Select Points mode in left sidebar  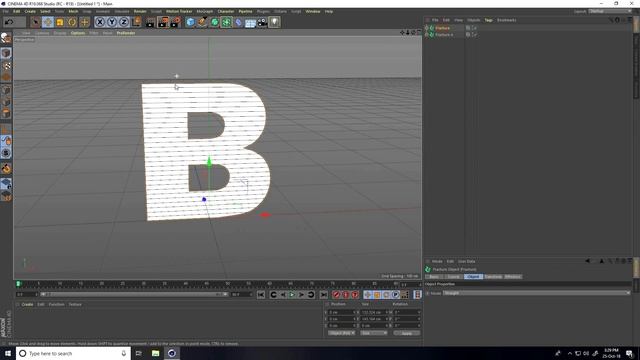[x=6, y=90]
